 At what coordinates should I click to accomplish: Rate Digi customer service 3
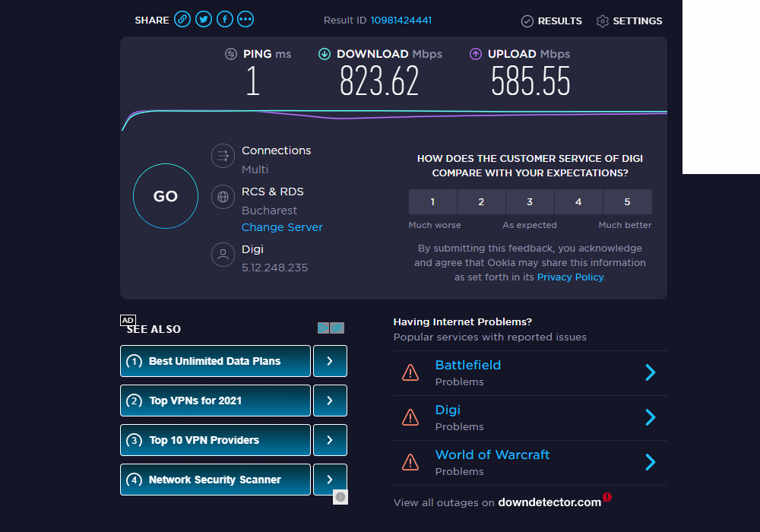(530, 201)
